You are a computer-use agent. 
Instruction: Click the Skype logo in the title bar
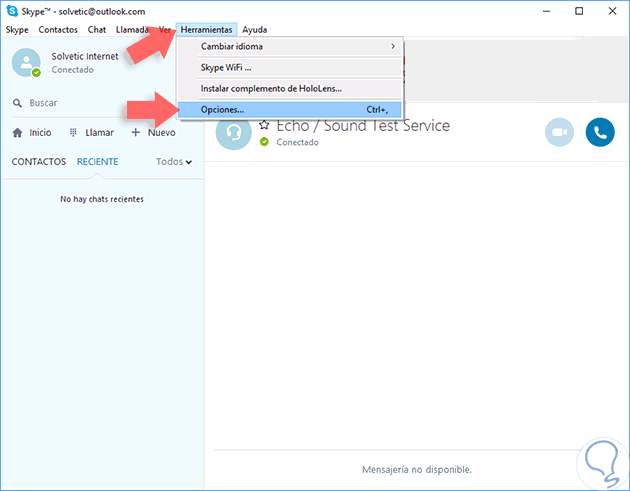[12, 11]
